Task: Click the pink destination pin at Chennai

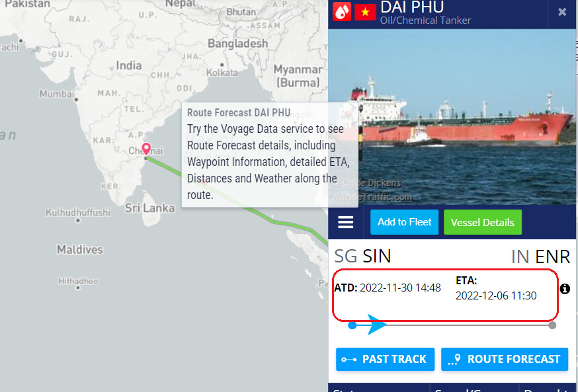Action: tap(146, 149)
